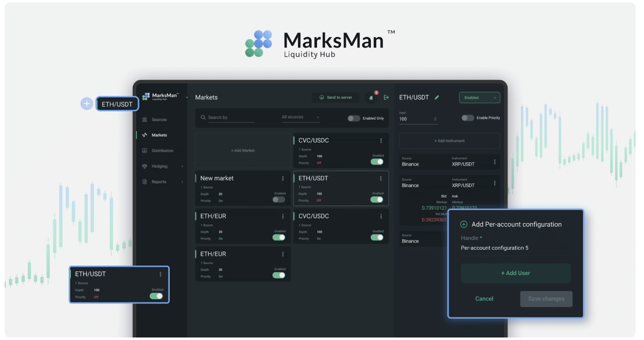Toggle the Enabled Only switch
Image resolution: width=644 pixels, height=340 pixels.
point(354,118)
